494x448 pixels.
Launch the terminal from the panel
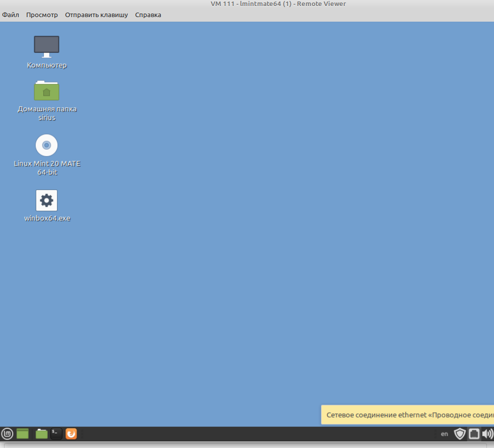pyautogui.click(x=56, y=433)
